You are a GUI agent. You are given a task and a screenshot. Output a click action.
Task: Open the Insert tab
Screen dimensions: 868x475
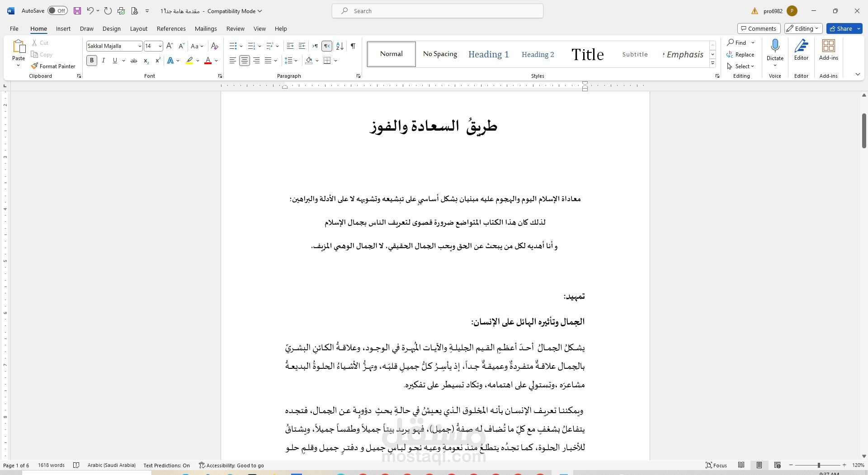pos(63,28)
